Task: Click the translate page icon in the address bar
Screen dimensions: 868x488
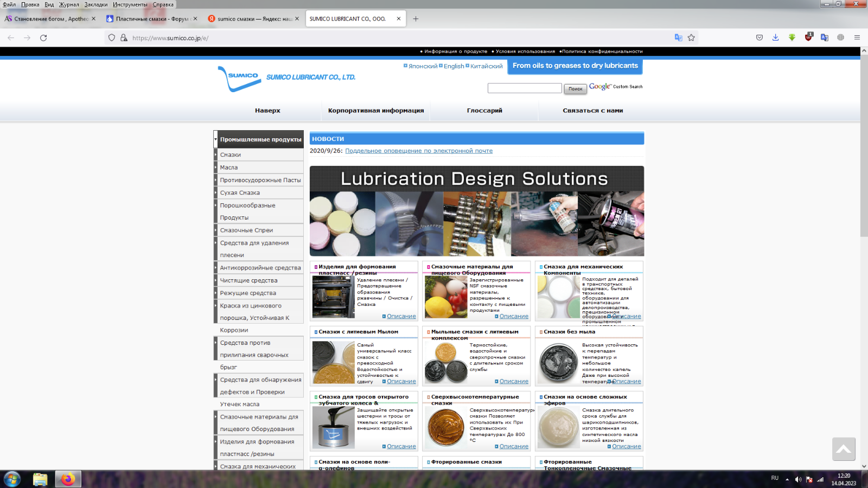Action: tap(678, 37)
